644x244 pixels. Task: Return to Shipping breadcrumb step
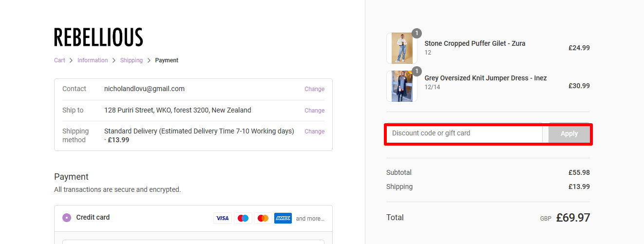[132, 60]
